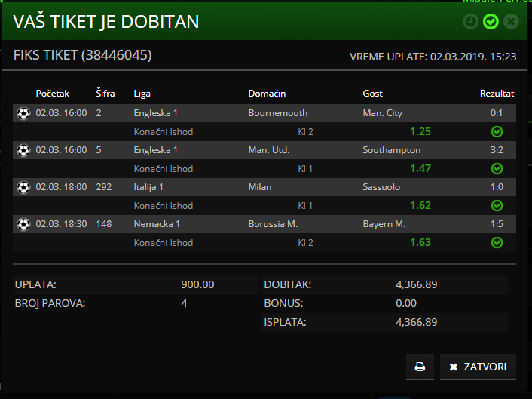The width and height of the screenshot is (532, 399).
Task: Select the Sassuolo team name
Action: [x=381, y=187]
